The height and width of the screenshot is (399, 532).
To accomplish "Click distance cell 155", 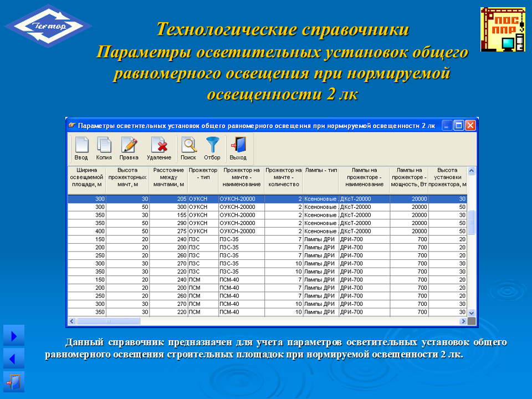I will click(168, 215).
